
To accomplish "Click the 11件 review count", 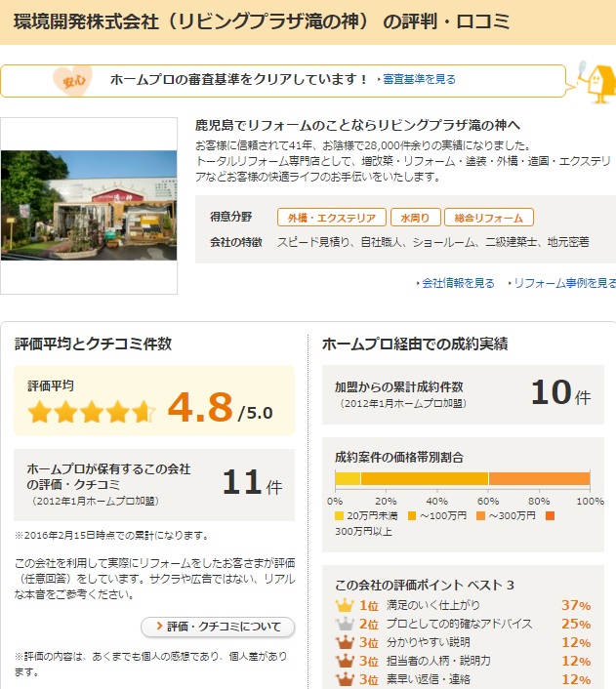I will [x=252, y=482].
